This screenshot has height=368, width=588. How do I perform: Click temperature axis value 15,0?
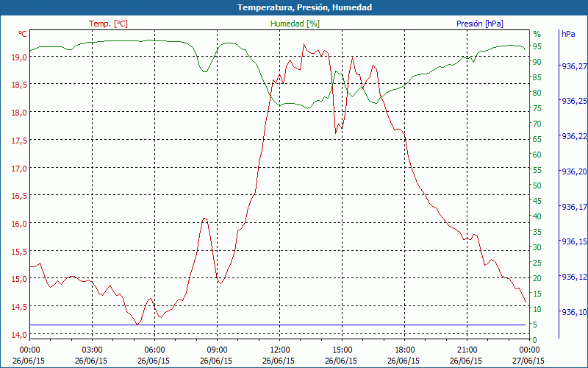click(19, 279)
